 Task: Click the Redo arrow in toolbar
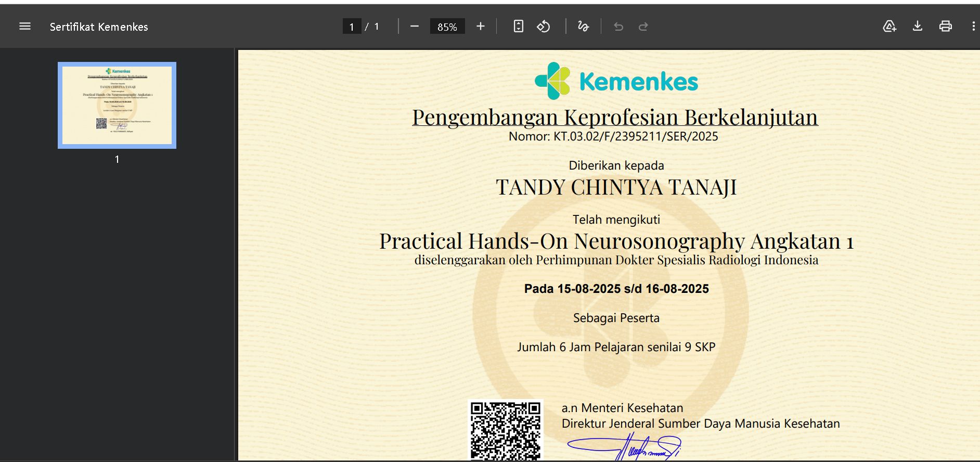[x=643, y=27]
